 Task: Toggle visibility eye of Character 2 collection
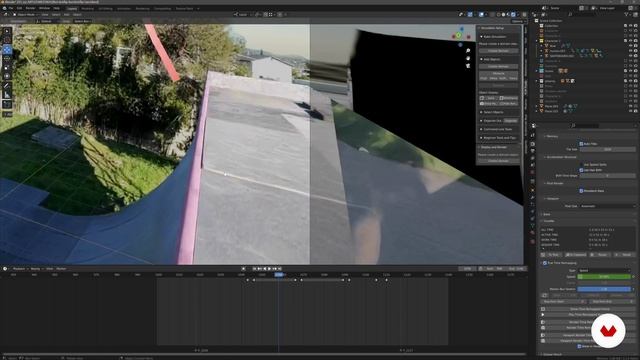pos(631,41)
